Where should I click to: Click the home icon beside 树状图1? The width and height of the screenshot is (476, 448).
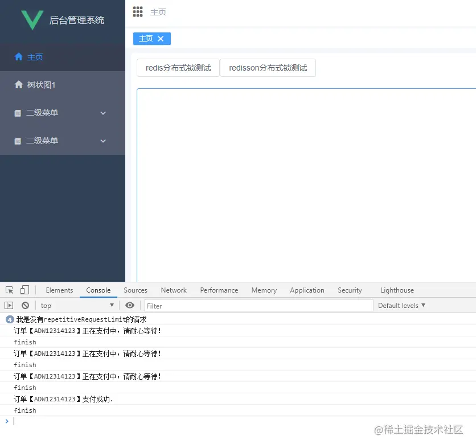19,85
